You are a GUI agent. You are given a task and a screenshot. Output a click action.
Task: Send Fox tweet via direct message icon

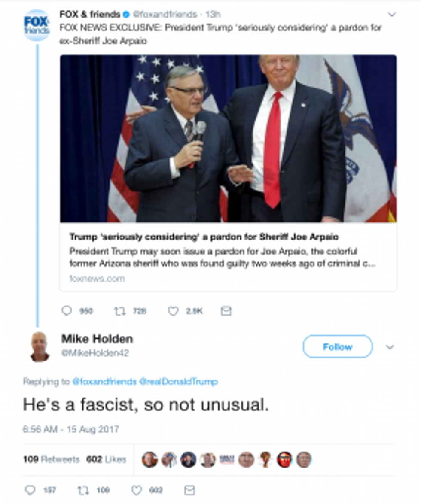point(226,311)
